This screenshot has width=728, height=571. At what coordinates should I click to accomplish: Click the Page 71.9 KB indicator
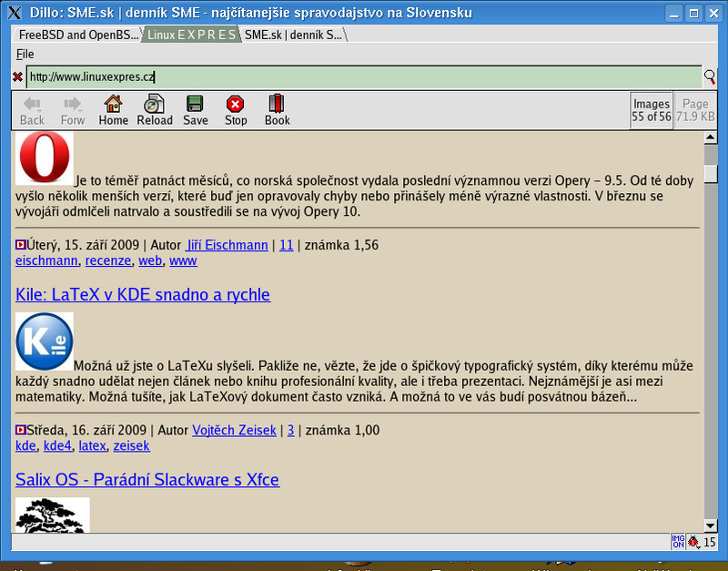[695, 110]
